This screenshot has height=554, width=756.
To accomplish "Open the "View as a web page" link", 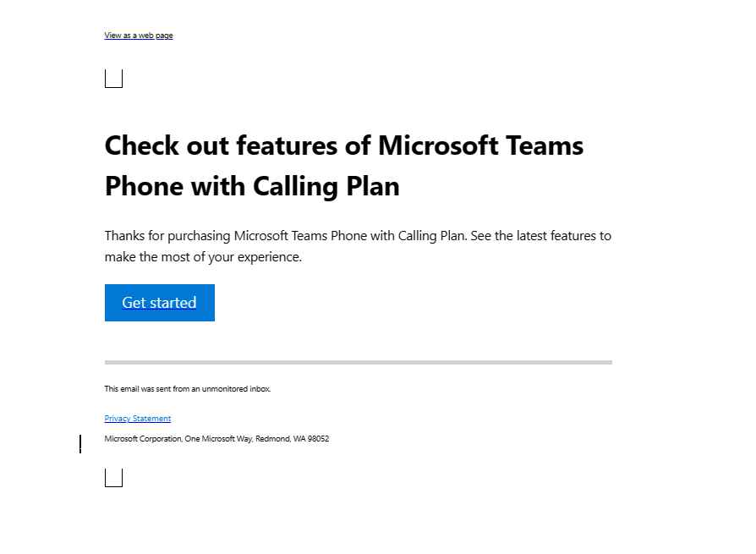I will tap(139, 36).
